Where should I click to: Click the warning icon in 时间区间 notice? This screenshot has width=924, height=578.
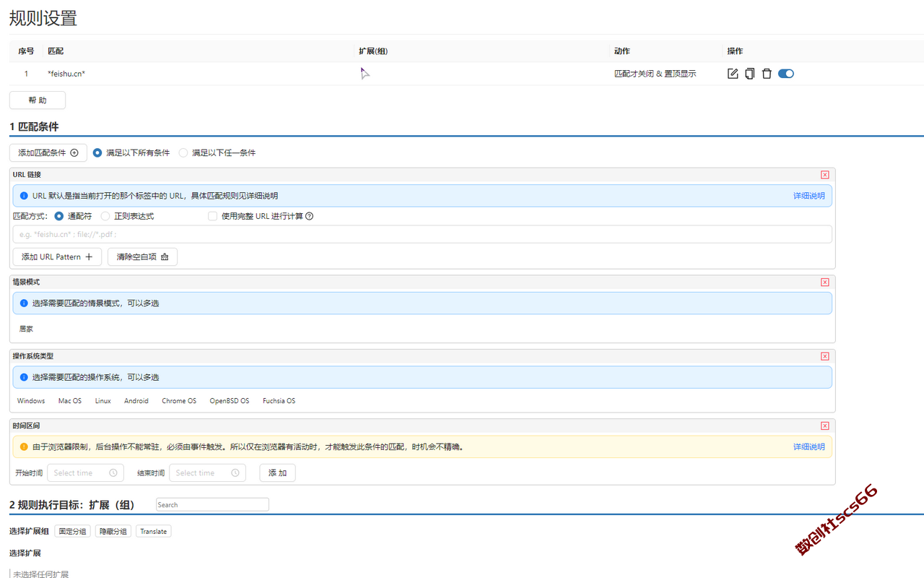point(24,447)
